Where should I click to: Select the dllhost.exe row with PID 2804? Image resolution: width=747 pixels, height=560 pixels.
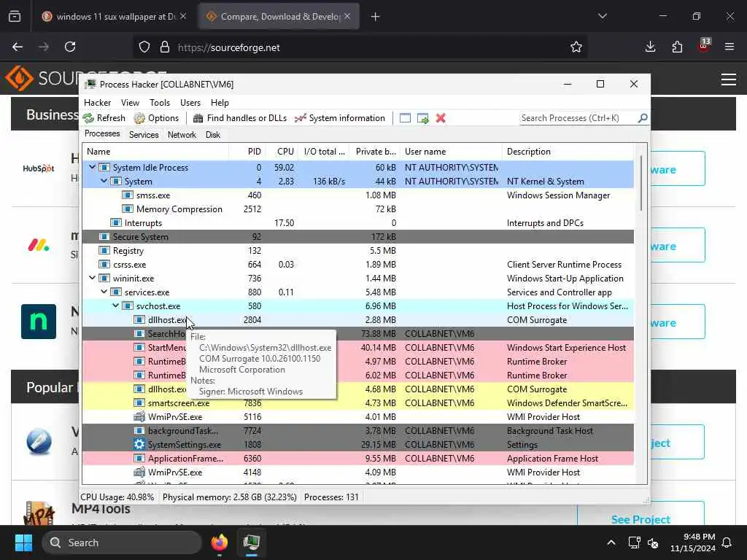tap(357, 319)
